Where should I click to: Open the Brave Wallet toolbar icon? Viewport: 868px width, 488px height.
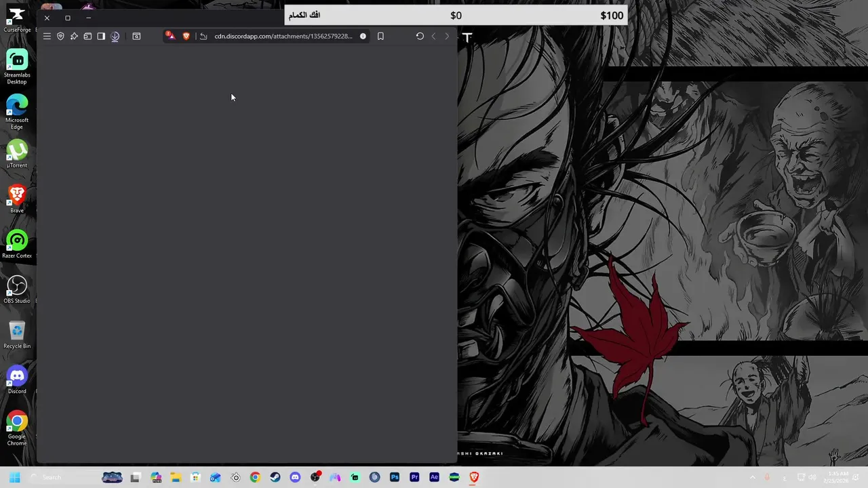click(87, 36)
